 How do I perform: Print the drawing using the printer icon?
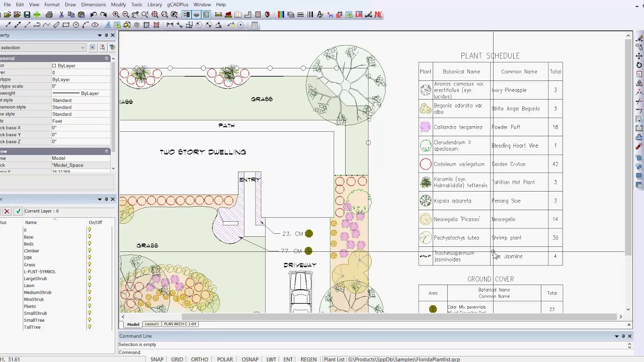point(49,15)
